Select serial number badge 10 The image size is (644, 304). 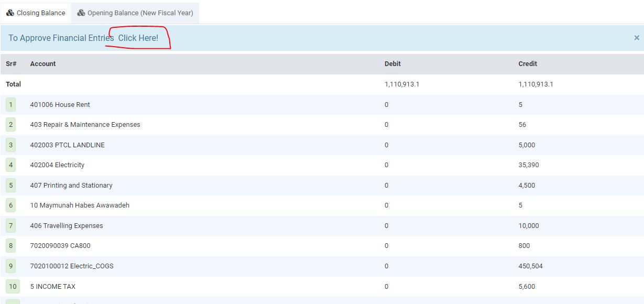[13, 287]
